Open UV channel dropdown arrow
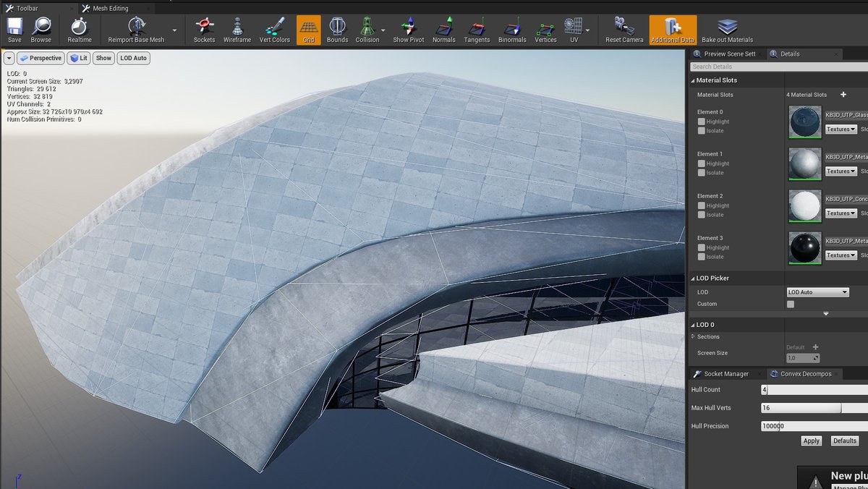 [587, 31]
